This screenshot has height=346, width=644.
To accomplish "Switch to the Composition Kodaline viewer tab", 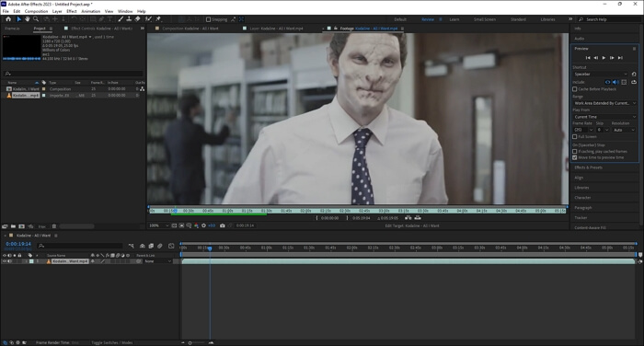I will (x=190, y=29).
